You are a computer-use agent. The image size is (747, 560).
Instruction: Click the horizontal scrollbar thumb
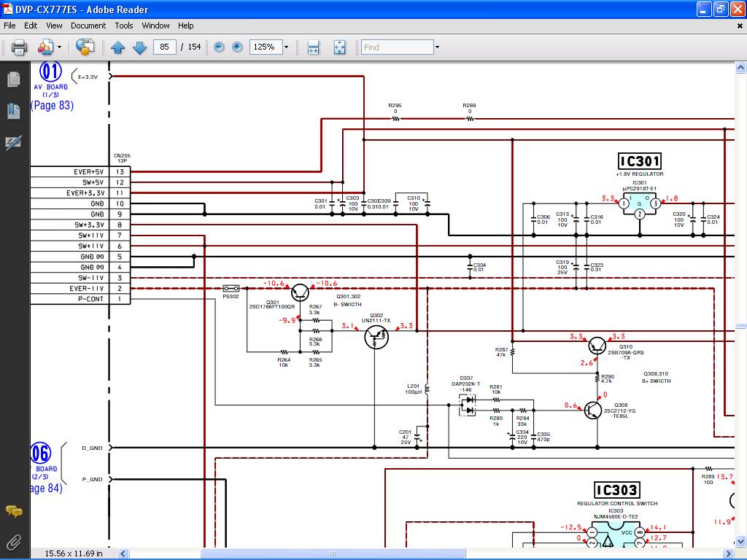click(x=333, y=553)
